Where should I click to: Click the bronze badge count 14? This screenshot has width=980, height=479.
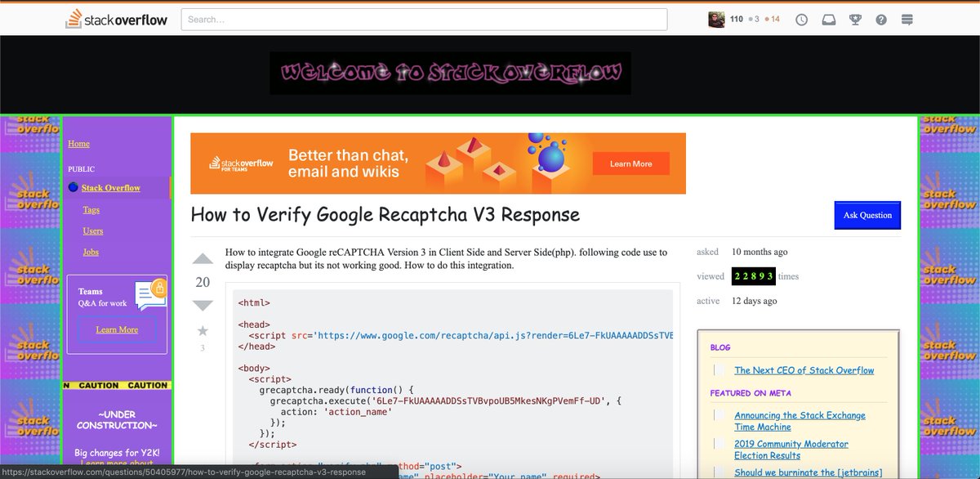tap(775, 19)
